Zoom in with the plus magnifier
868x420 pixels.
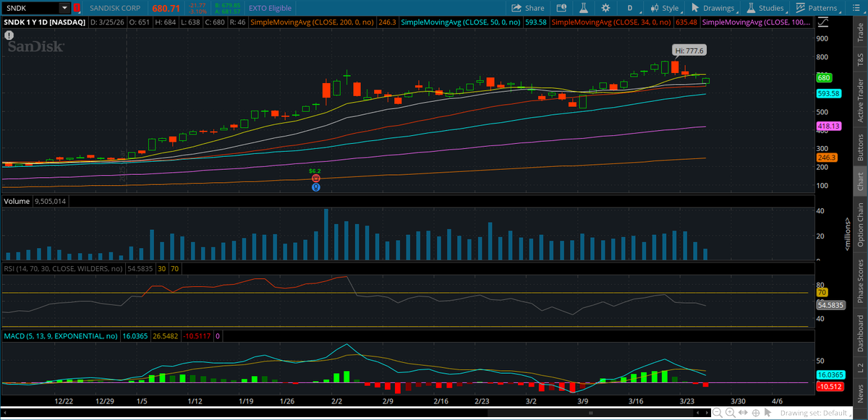730,412
